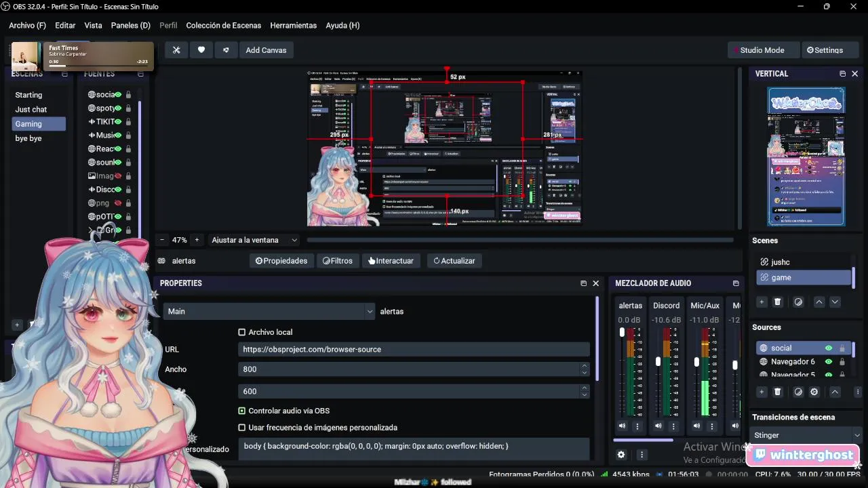The width and height of the screenshot is (868, 488).
Task: Open the Ayuda (H) menu
Action: pos(343,26)
